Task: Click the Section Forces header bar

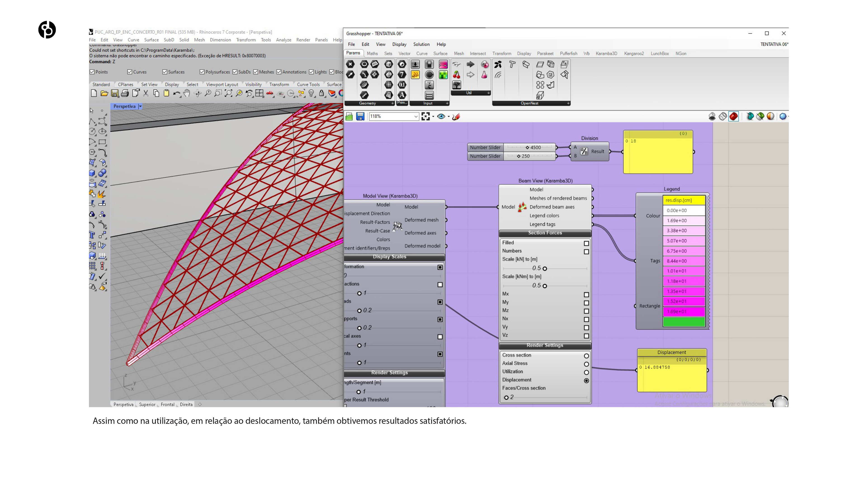Action: point(545,233)
